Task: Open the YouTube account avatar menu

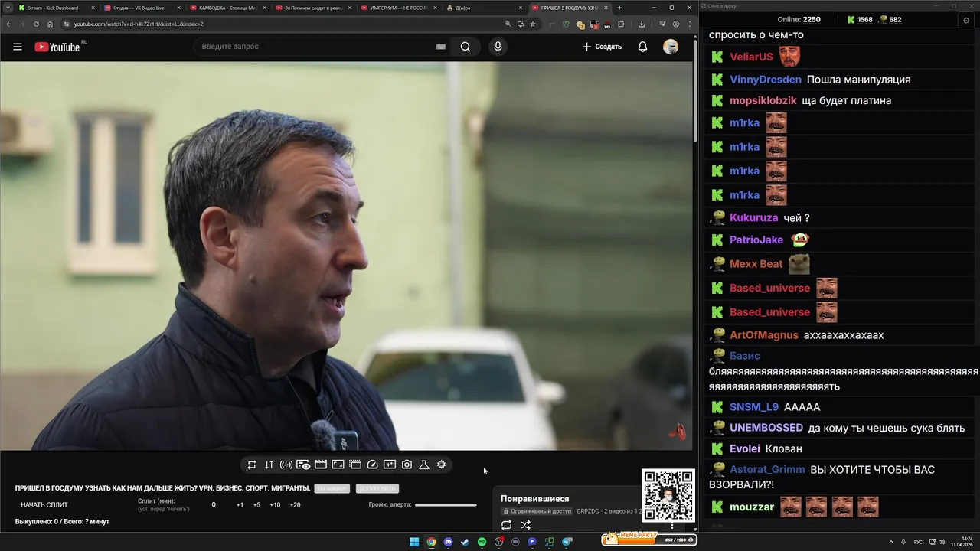Action: coord(671,47)
